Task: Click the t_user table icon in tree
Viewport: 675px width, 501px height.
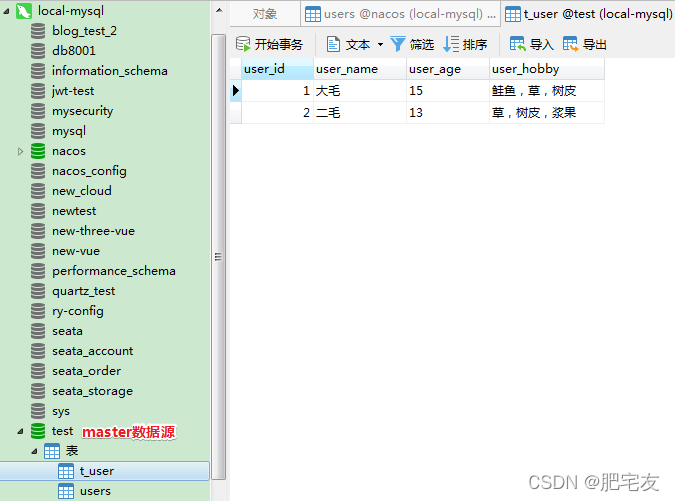Action: [x=66, y=471]
